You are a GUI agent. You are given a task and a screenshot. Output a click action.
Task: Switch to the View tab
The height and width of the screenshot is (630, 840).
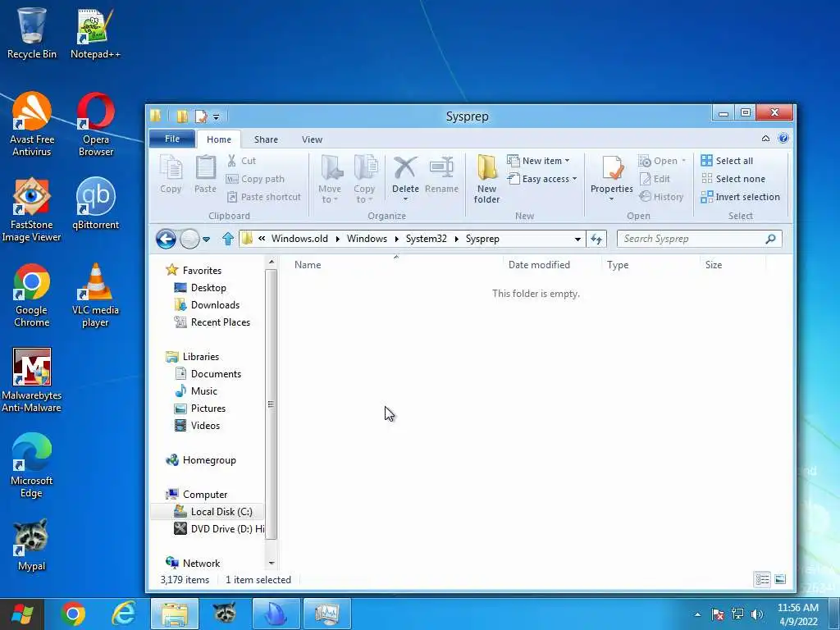tap(312, 139)
